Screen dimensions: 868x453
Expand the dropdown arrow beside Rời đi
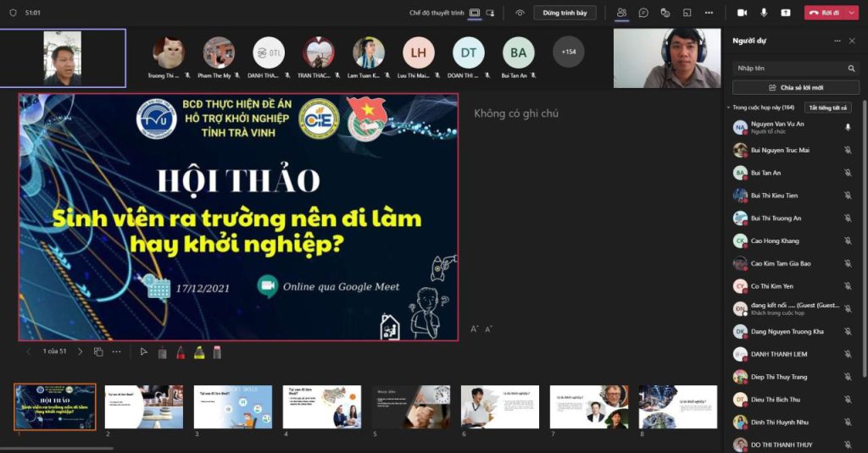point(851,13)
